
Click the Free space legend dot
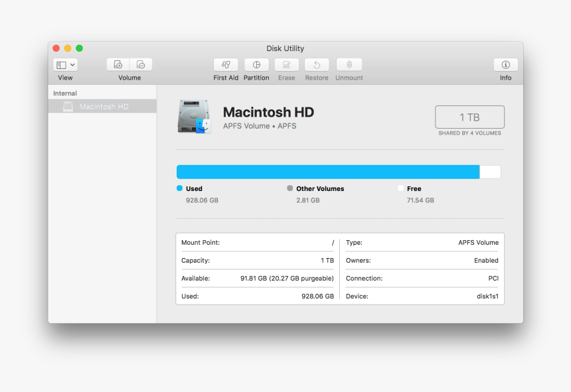(400, 188)
